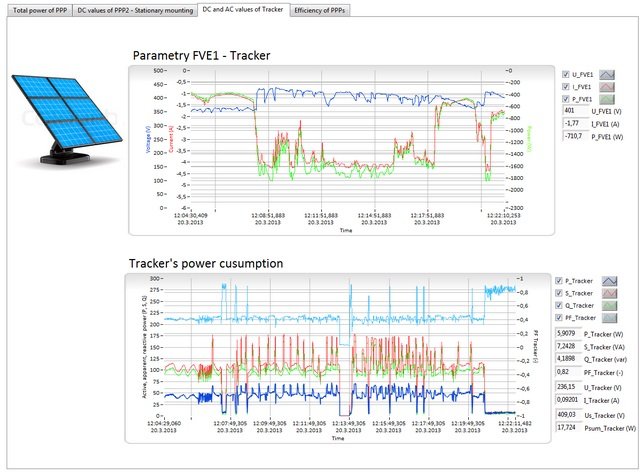Toggle P_FVE1 plot checkbox
640x472 pixels.
click(565, 98)
